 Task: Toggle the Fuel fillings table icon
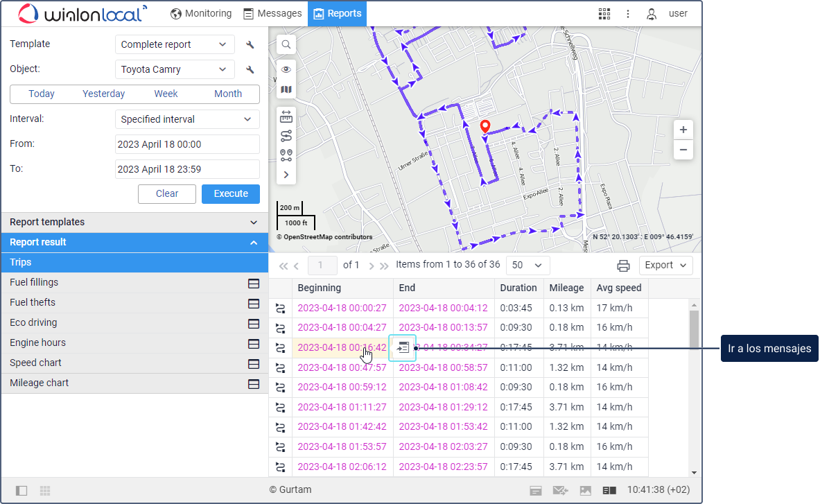click(254, 283)
